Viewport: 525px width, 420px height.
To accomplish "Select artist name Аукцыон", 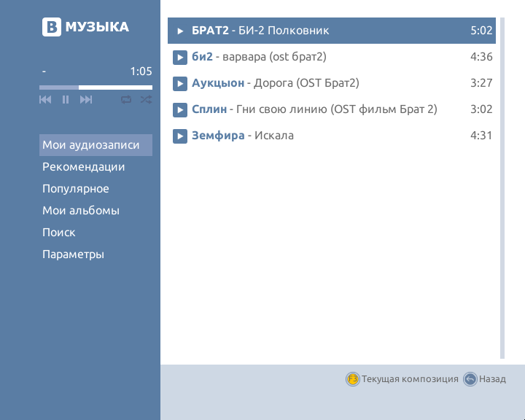I will pyautogui.click(x=218, y=82).
